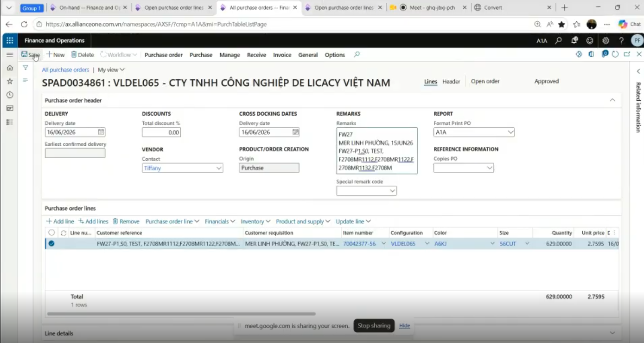Go to the Home dashboard icon
Viewport: 644px width, 343px height.
(x=10, y=68)
